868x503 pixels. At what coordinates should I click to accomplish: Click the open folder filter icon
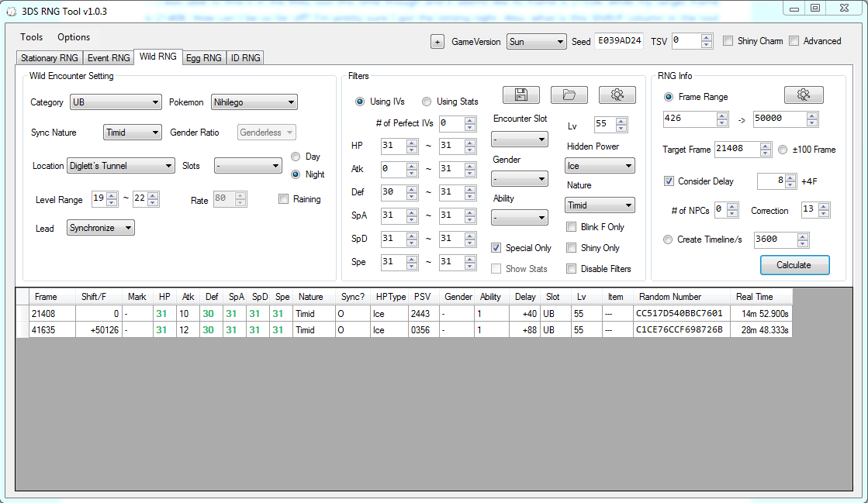[x=569, y=95]
